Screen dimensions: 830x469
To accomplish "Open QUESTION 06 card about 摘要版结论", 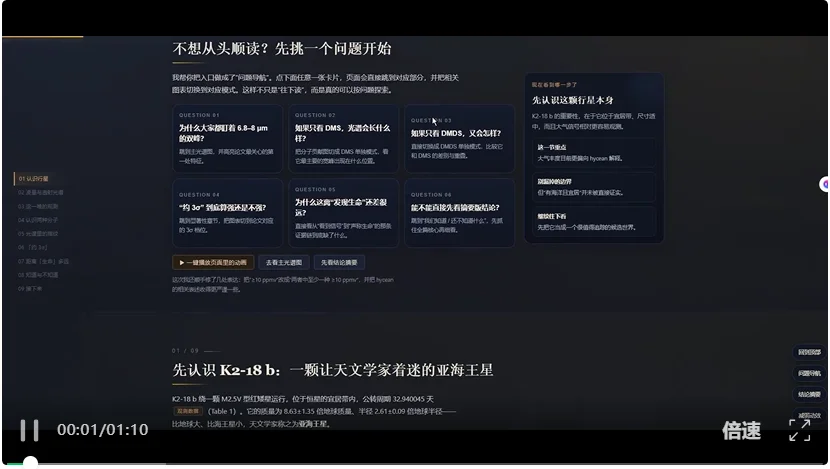I will (x=459, y=213).
